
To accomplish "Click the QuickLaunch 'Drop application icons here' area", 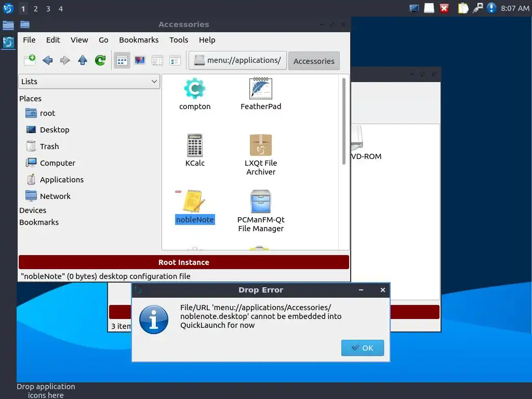I will pos(46,391).
